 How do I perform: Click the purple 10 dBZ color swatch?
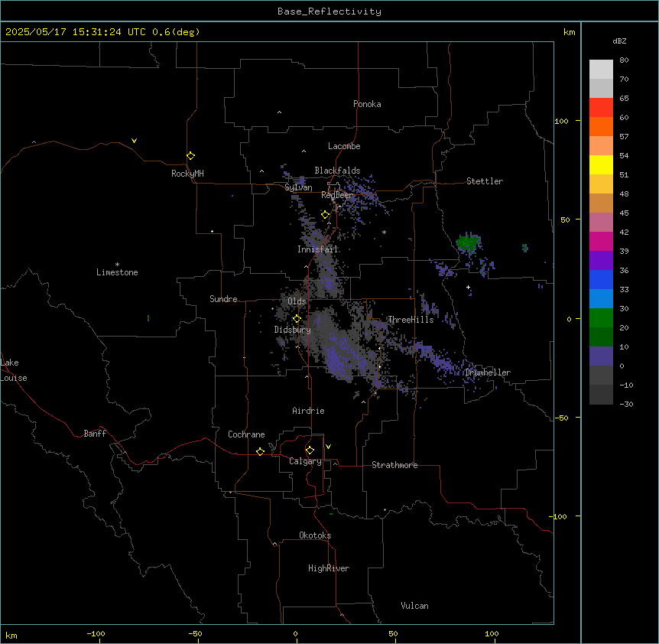pos(601,356)
